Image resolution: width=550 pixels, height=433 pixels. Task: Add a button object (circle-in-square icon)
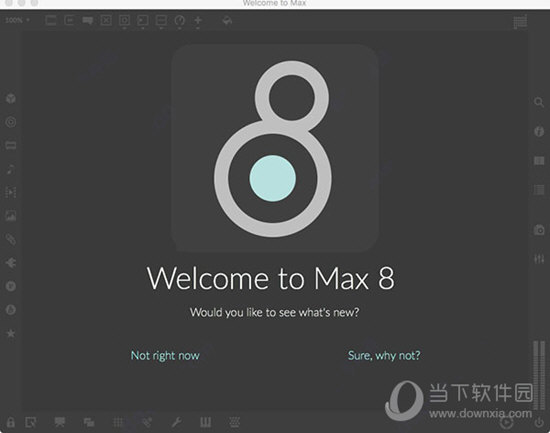[124, 21]
